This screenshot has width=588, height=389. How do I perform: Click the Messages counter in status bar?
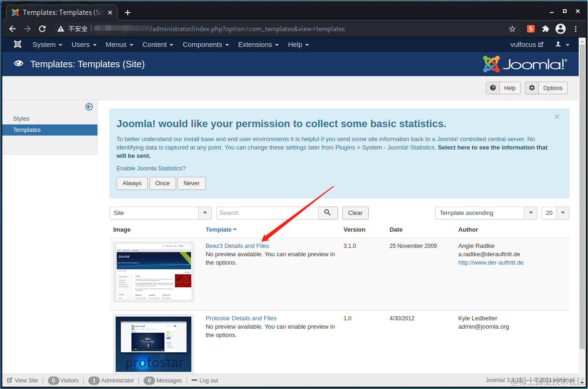[x=163, y=381]
